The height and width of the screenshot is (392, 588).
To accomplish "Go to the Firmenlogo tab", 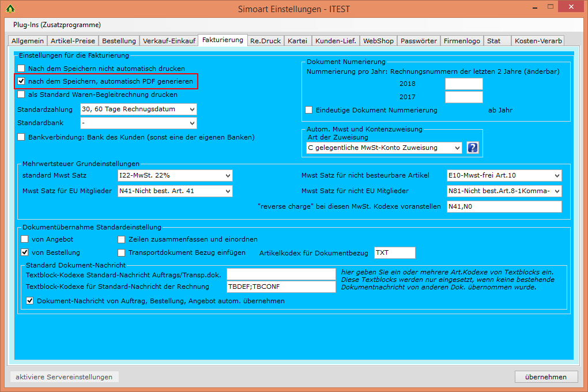I will pos(462,41).
